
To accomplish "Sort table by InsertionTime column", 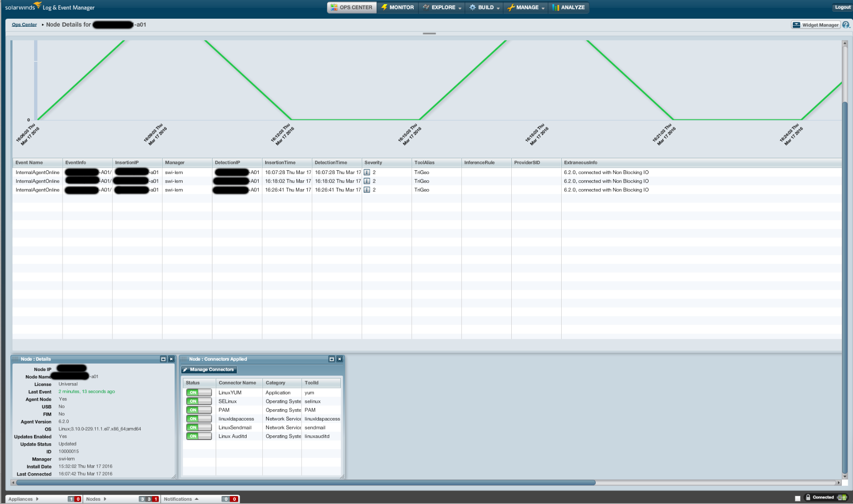I will click(287, 162).
